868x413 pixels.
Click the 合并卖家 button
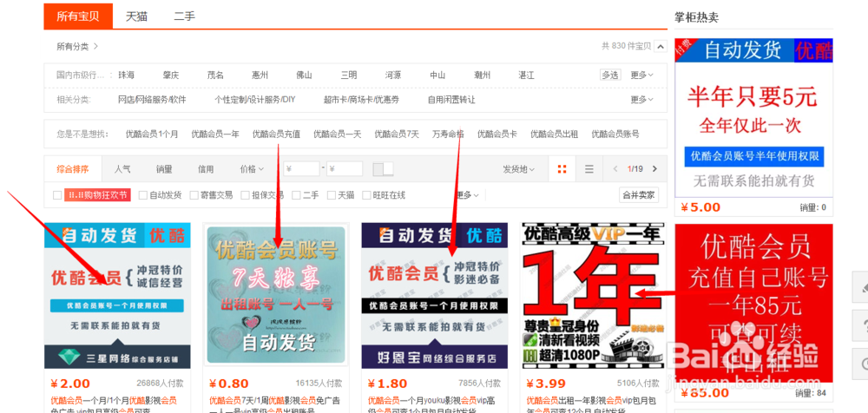639,195
